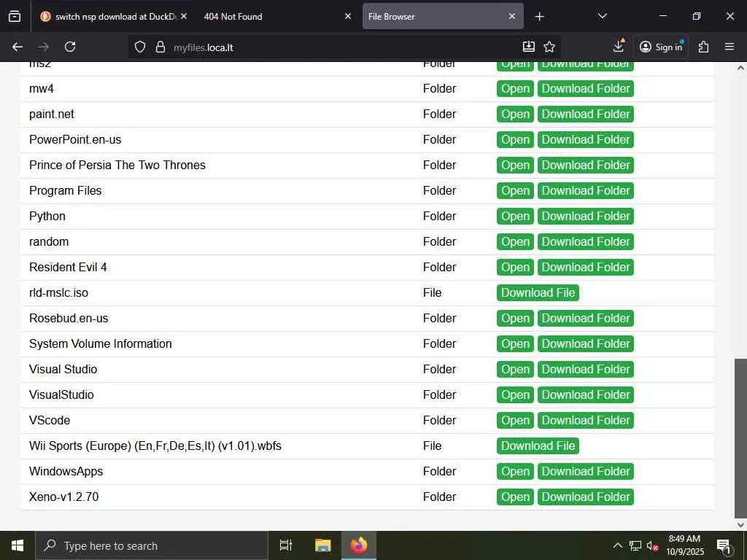Open the tracking protection shield icon
The width and height of the screenshot is (747, 560).
tap(139, 47)
